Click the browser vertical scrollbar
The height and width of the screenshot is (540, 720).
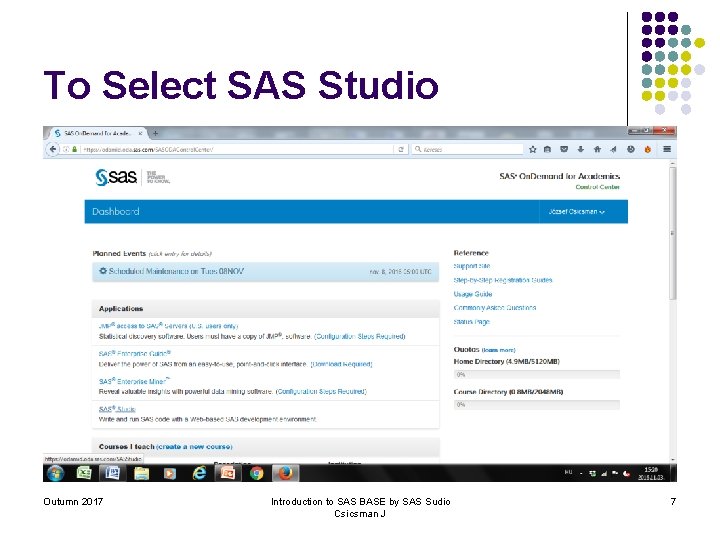click(x=672, y=234)
